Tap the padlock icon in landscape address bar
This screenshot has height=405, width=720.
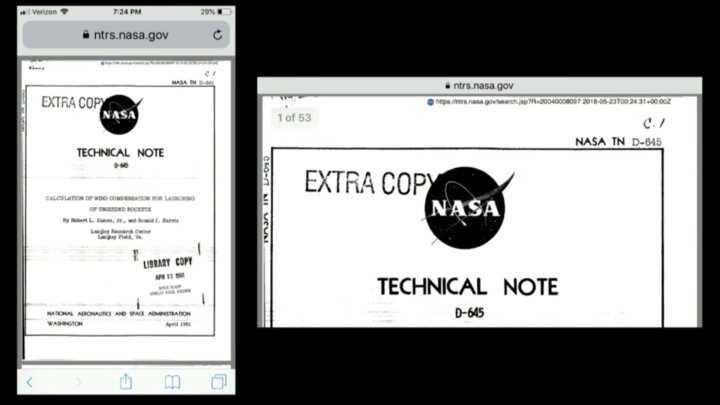(448, 85)
